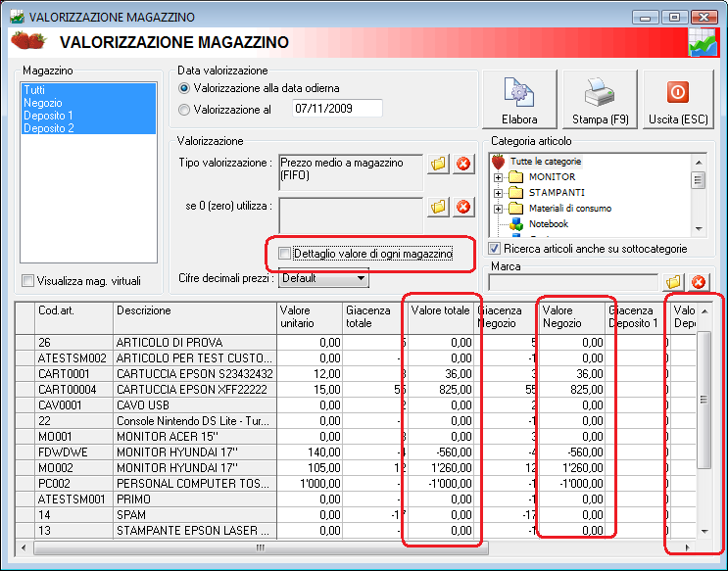The width and height of the screenshot is (728, 571).
Task: Click Giacenza totale column header
Action: [x=375, y=318]
